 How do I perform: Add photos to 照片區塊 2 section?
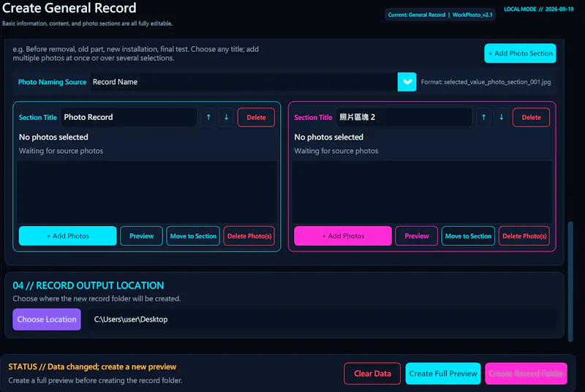tap(343, 235)
